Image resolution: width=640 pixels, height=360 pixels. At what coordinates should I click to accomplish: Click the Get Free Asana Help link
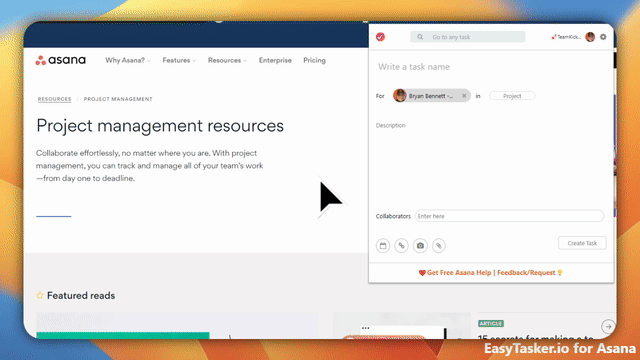tap(459, 273)
